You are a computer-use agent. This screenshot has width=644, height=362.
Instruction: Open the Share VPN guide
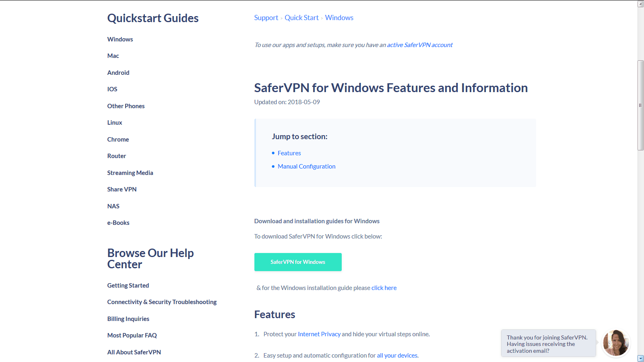[x=122, y=189]
